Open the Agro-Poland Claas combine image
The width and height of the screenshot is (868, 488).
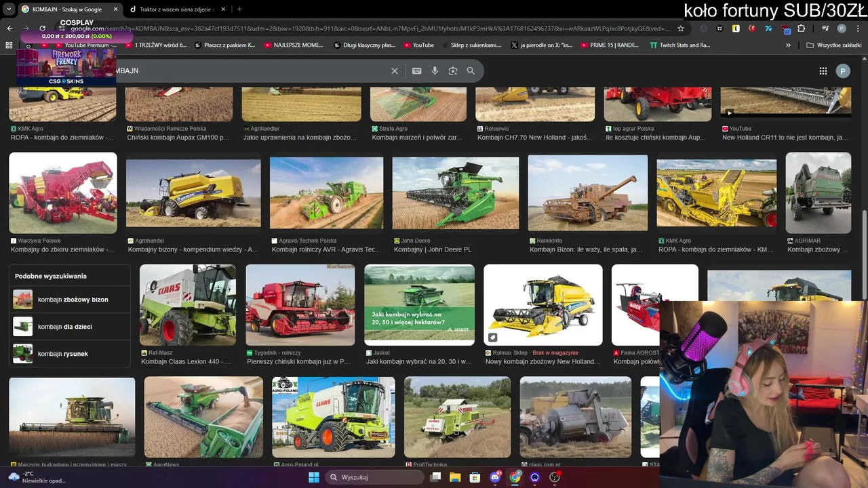333,418
